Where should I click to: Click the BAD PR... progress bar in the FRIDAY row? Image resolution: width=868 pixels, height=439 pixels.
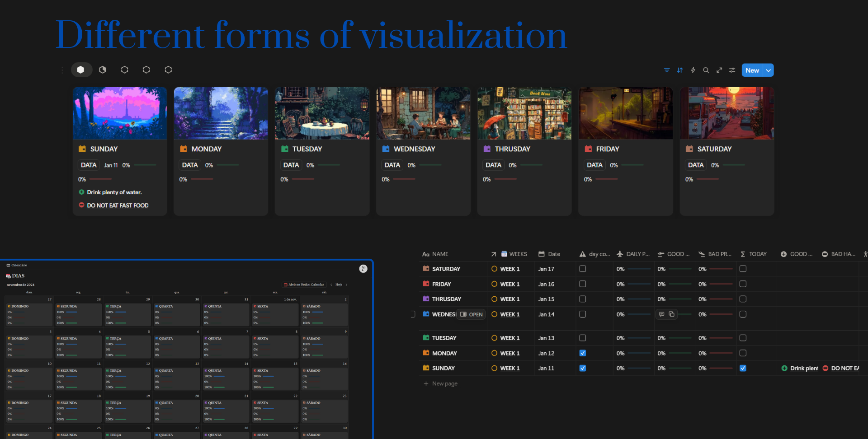[x=721, y=284]
